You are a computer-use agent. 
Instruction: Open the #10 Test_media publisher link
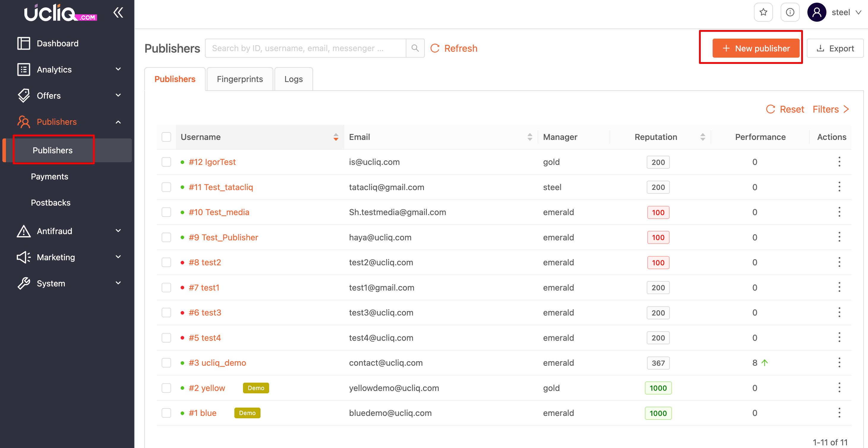tap(219, 212)
